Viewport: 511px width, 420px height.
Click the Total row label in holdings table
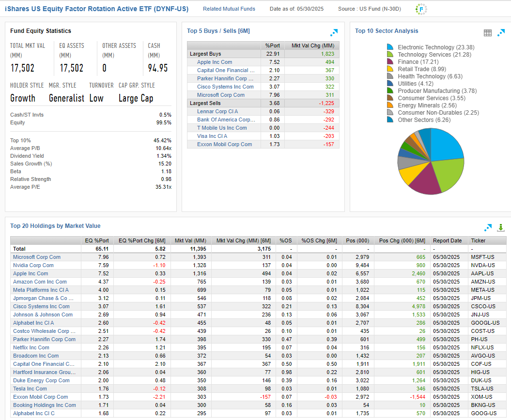19,249
